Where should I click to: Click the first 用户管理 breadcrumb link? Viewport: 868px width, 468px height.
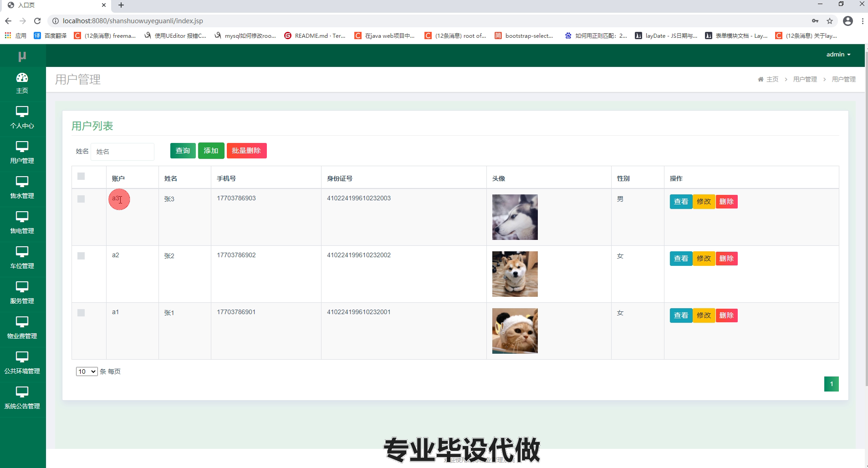(805, 79)
